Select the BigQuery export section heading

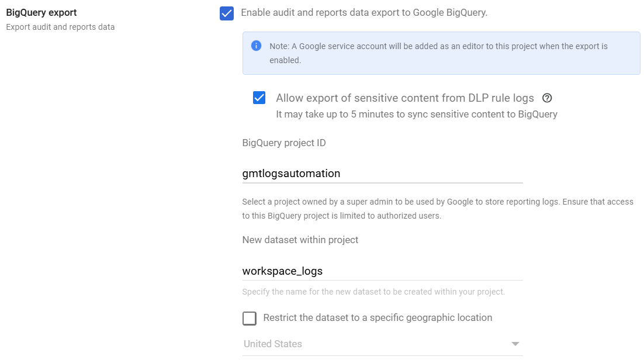41,12
